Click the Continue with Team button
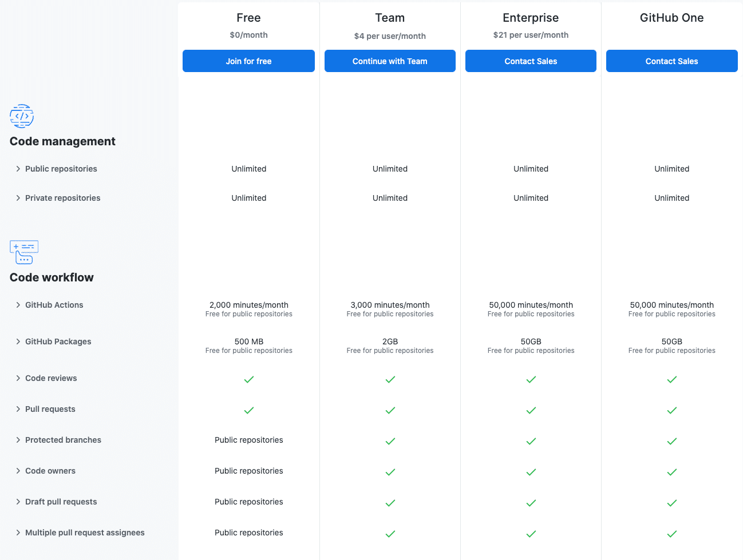743x560 pixels. 390,61
